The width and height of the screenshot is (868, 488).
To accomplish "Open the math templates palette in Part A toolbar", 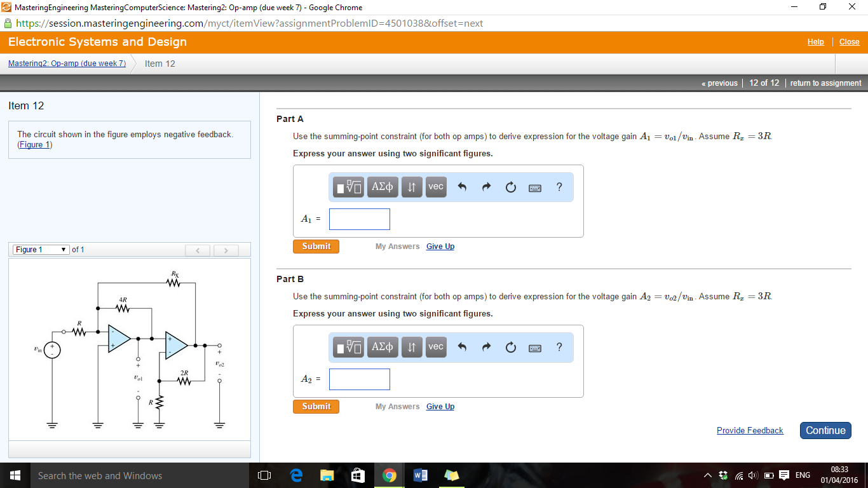I will [x=348, y=187].
